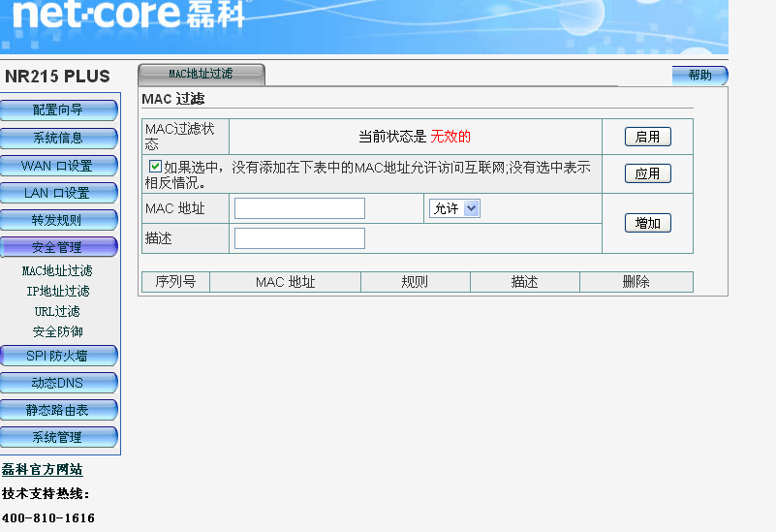
Task: Go to LAN 口设置 settings
Action: point(58,193)
